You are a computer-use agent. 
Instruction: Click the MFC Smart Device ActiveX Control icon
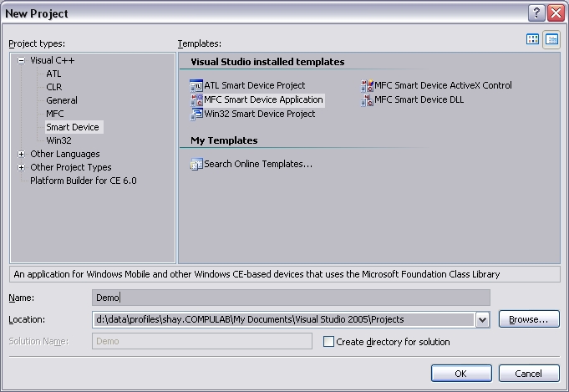click(x=367, y=85)
